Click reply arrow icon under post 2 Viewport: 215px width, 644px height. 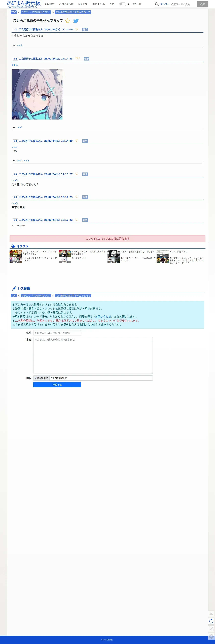point(14,128)
